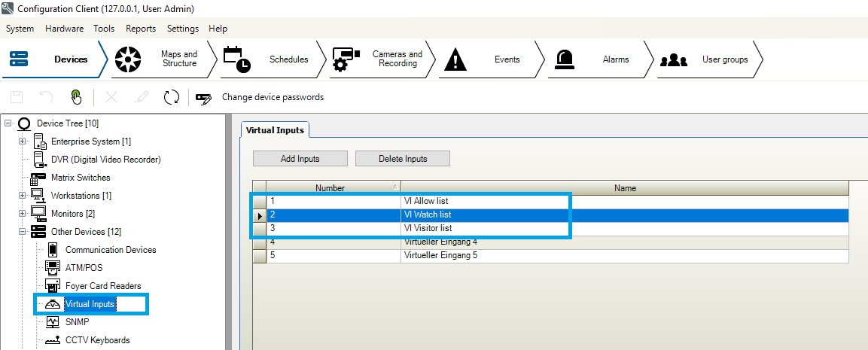
Task: Click the Rename pencil toolbar icon
Action: [142, 97]
